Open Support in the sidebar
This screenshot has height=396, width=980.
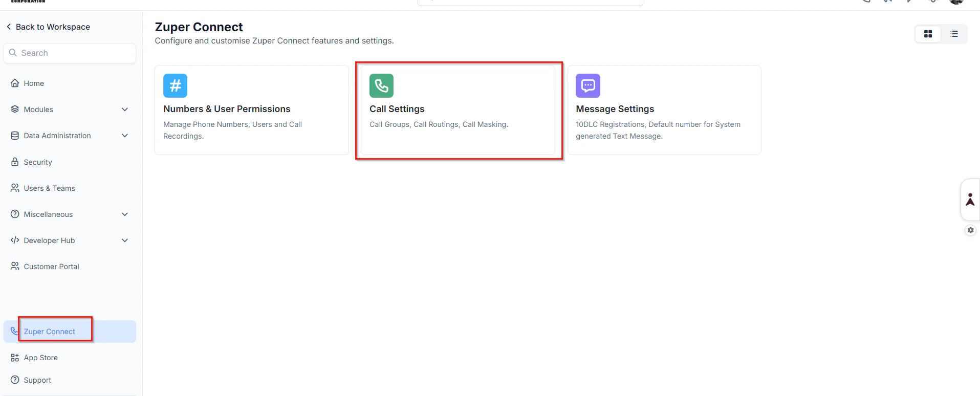tap(37, 380)
